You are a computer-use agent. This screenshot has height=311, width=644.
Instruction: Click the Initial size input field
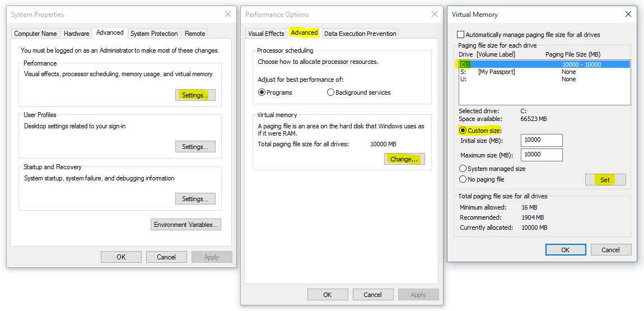[x=541, y=140]
